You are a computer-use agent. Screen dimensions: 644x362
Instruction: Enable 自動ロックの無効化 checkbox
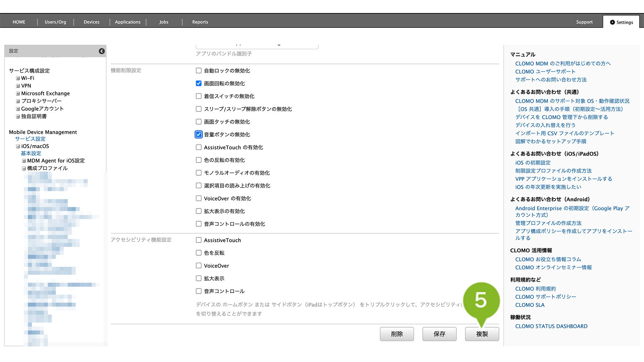(198, 71)
